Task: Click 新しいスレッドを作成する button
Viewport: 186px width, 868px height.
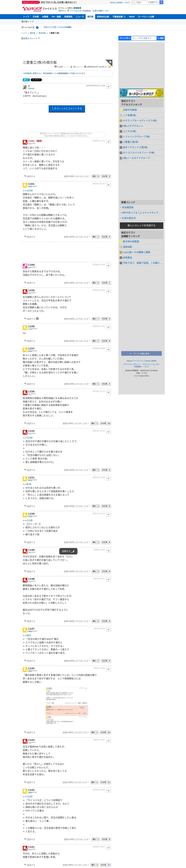Action: click(x=141, y=225)
